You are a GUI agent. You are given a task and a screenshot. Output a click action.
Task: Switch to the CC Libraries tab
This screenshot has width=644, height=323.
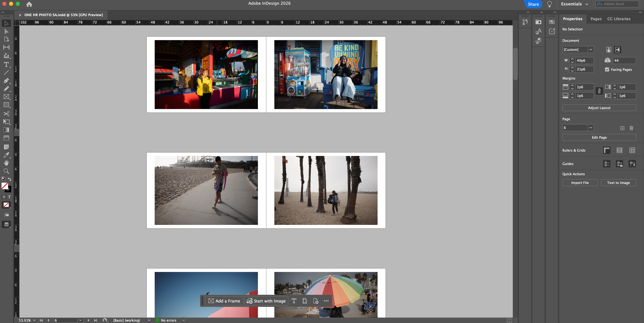pos(619,19)
